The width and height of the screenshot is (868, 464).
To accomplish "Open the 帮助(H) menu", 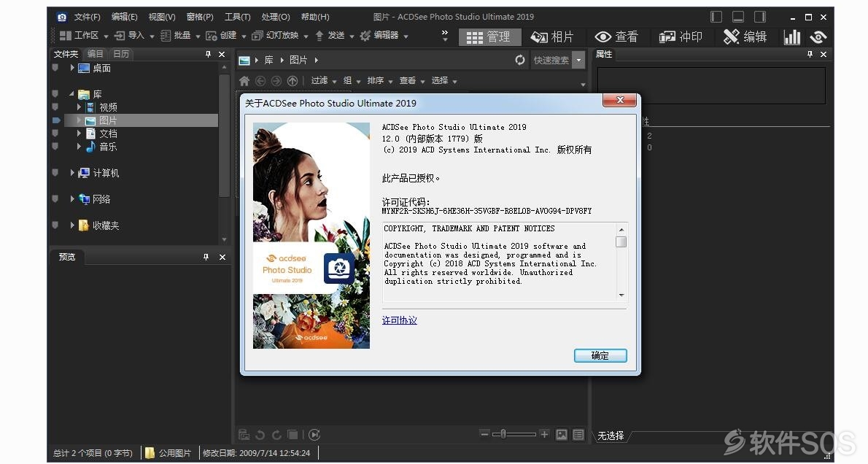I will click(x=315, y=18).
